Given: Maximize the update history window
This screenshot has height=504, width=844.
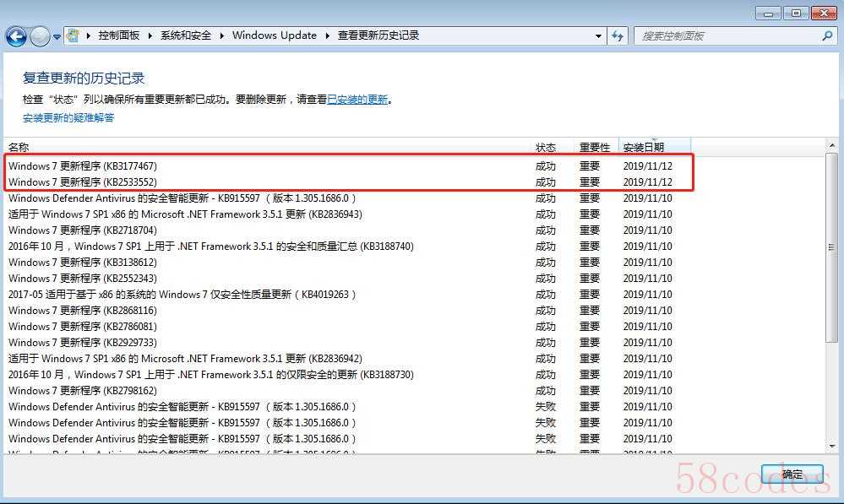Looking at the screenshot, I should point(796,13).
